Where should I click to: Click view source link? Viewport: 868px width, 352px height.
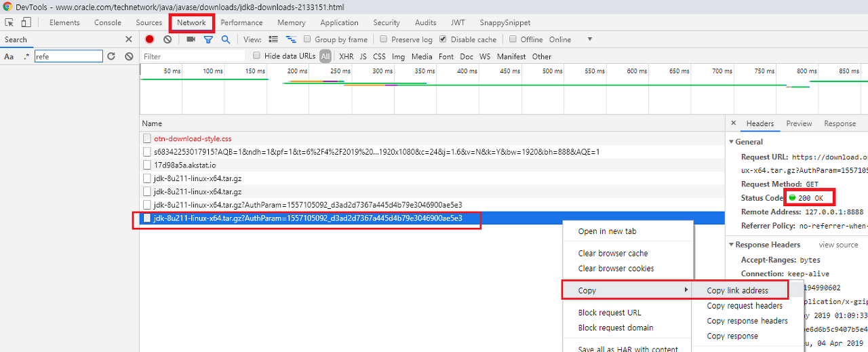pyautogui.click(x=838, y=245)
